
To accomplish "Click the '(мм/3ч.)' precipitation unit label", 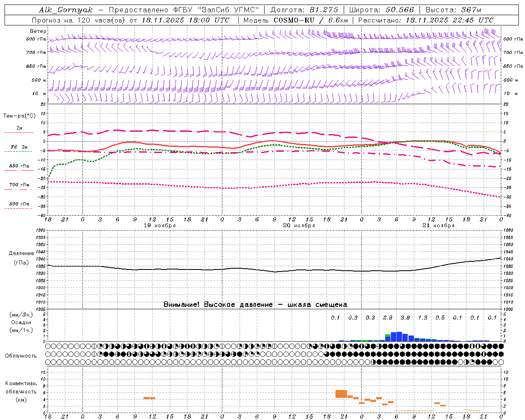I will tap(21, 315).
